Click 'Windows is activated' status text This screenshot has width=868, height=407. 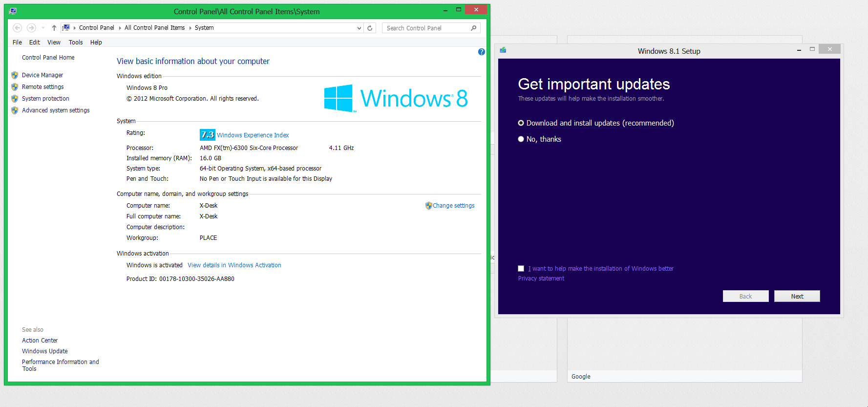[154, 265]
